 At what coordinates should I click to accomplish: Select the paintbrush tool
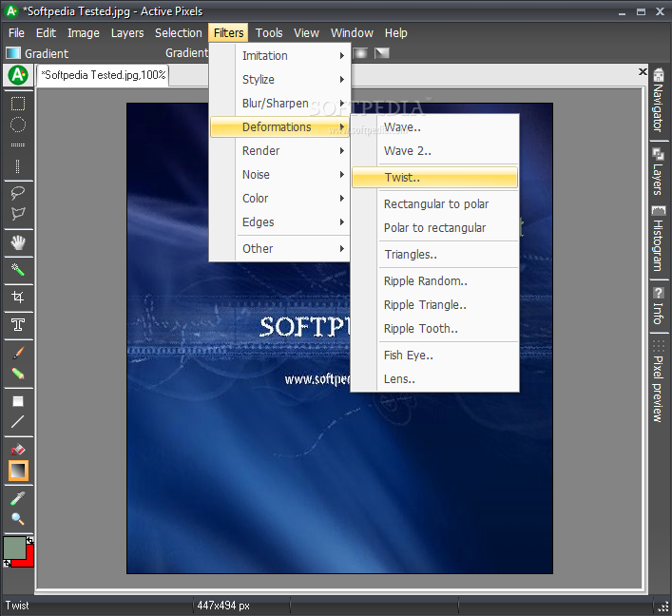tap(17, 353)
